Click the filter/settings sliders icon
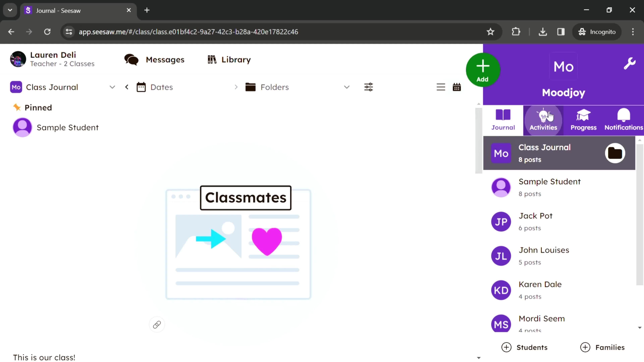This screenshot has height=362, width=644. (x=368, y=87)
